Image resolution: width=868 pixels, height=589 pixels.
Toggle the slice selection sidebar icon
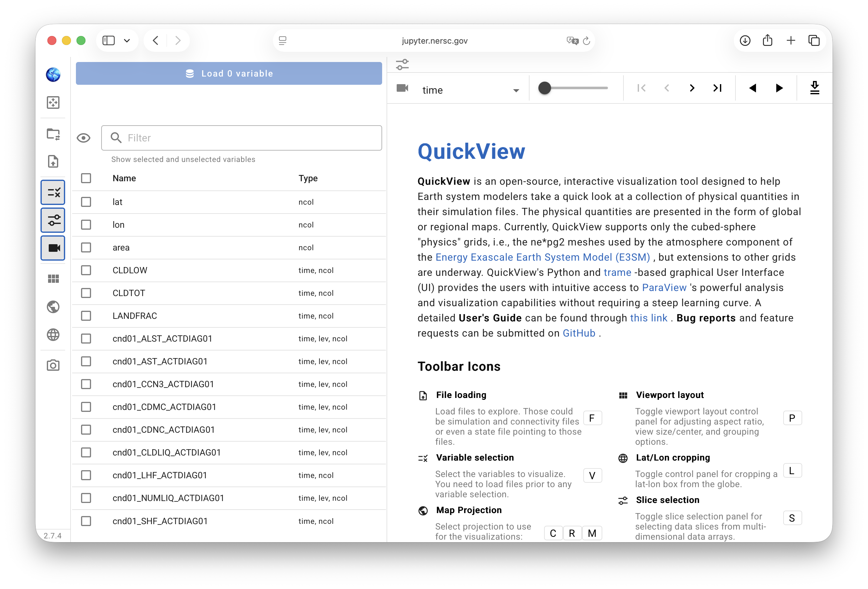tap(53, 220)
